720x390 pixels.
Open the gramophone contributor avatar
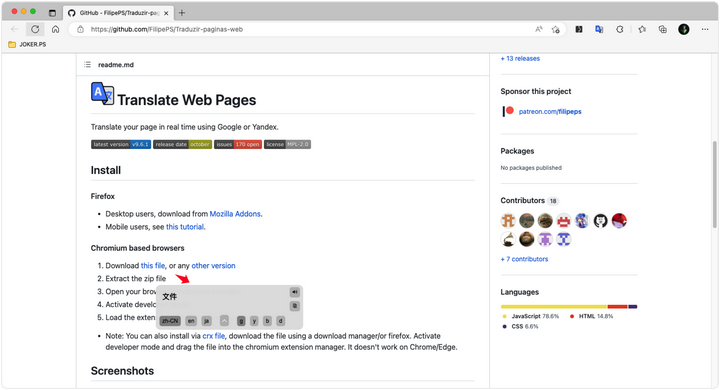(508, 239)
